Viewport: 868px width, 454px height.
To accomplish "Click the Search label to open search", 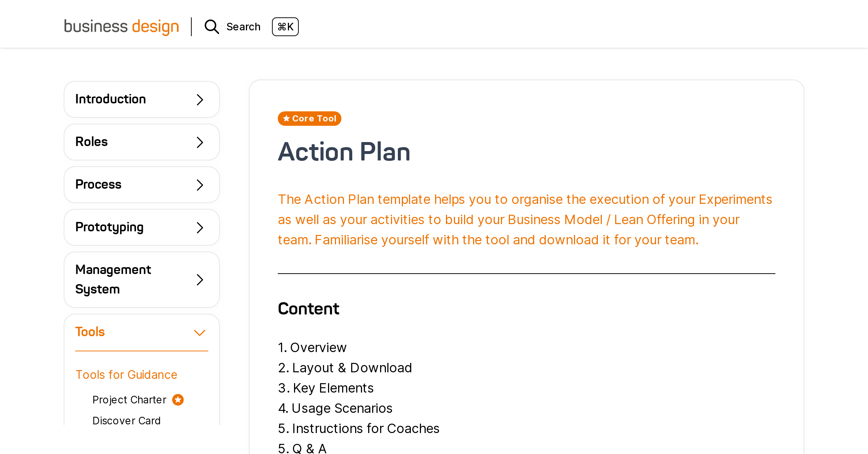I will [243, 26].
